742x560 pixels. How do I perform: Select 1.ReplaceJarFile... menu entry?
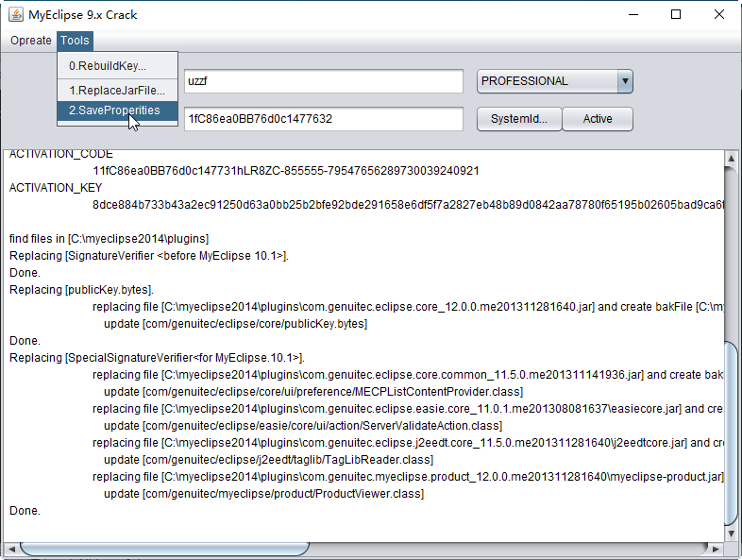(117, 91)
